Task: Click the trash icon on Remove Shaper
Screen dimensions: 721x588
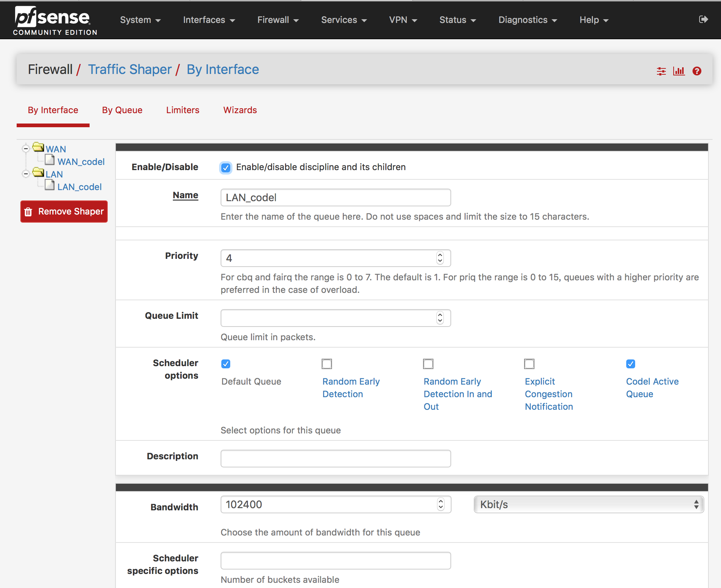Action: [x=28, y=212]
